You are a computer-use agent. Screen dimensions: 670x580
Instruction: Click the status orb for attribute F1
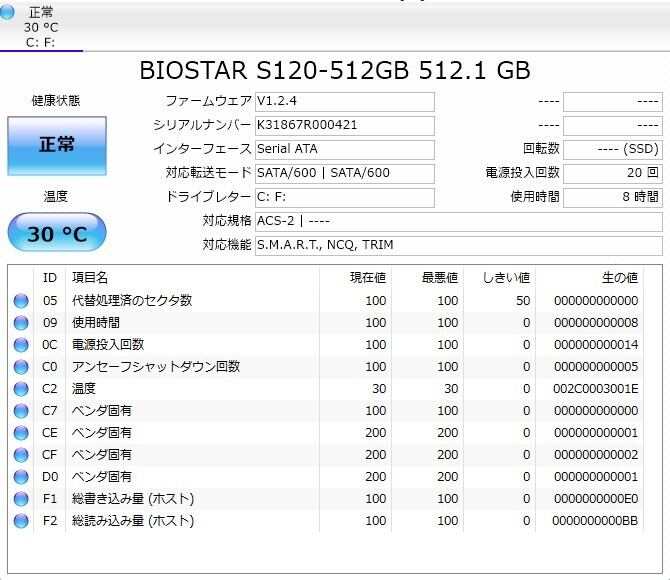pos(21,499)
